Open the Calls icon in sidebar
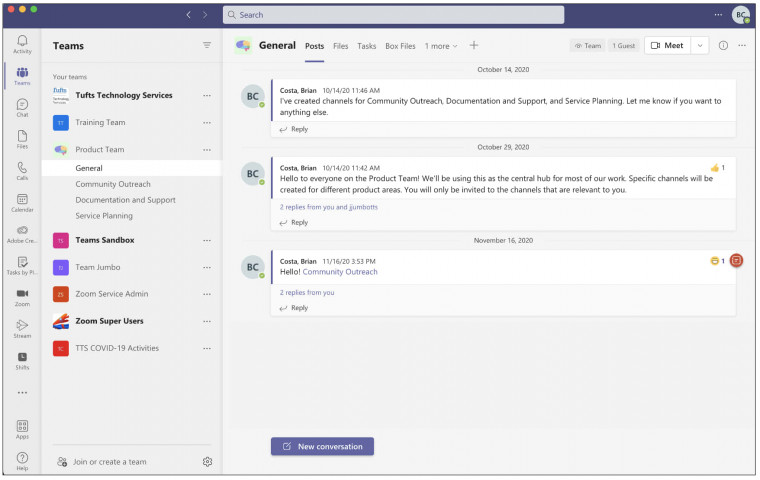Viewport: 760px width, 480px height. pyautogui.click(x=22, y=170)
